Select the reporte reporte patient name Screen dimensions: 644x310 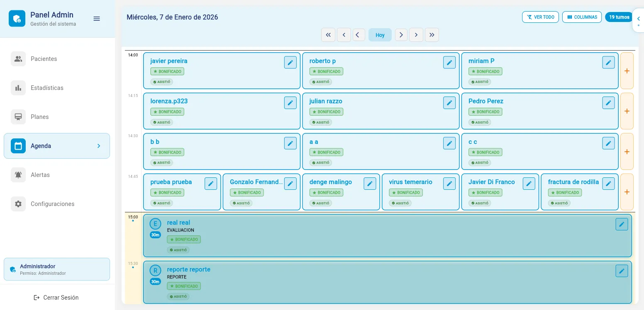188,269
